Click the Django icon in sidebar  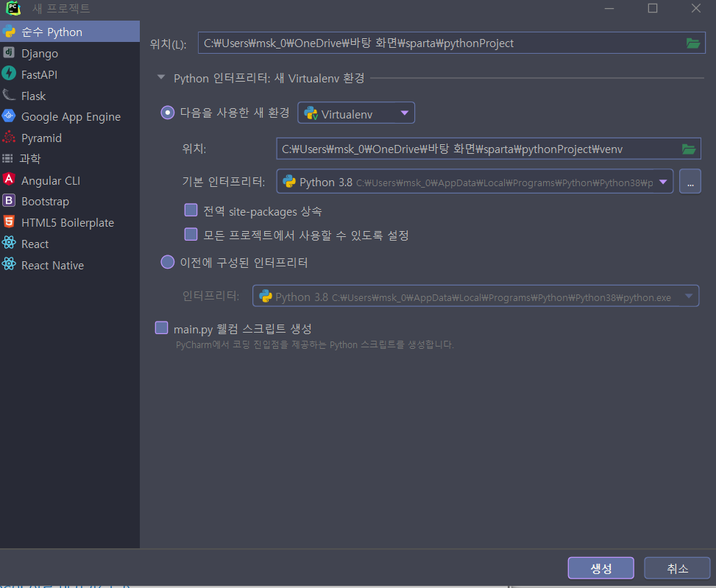click(9, 52)
